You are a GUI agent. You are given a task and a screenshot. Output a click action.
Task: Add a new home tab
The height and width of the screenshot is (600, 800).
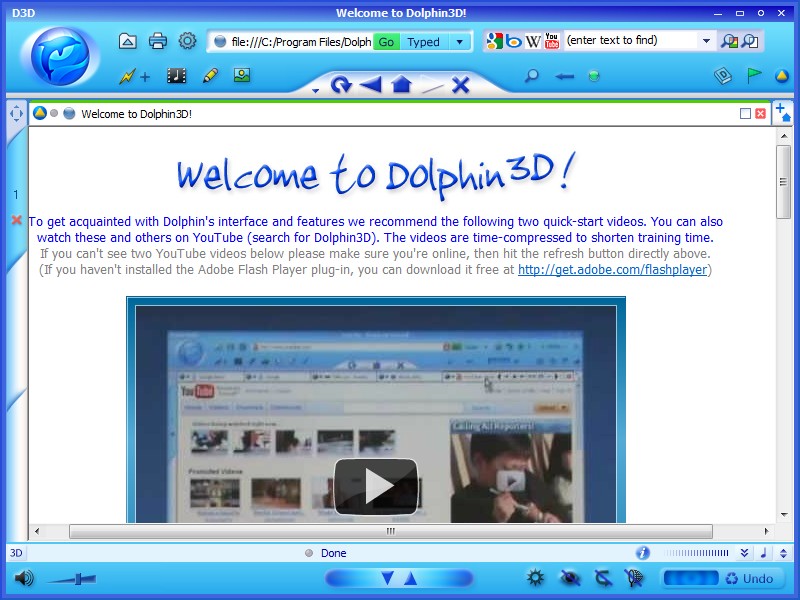pos(782,112)
